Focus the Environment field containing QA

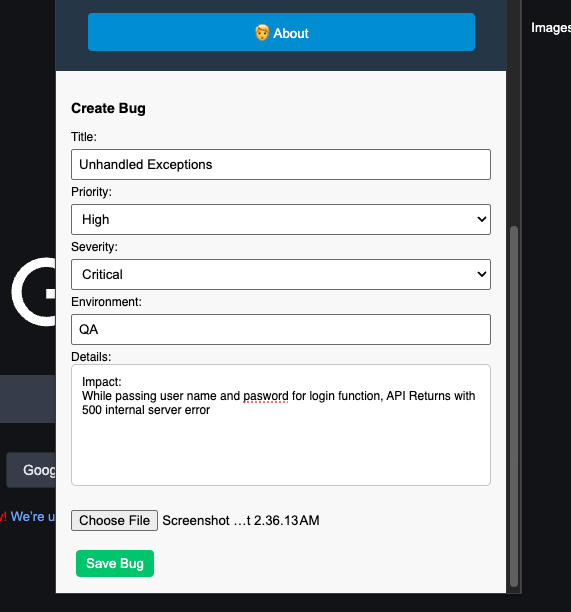coord(281,329)
